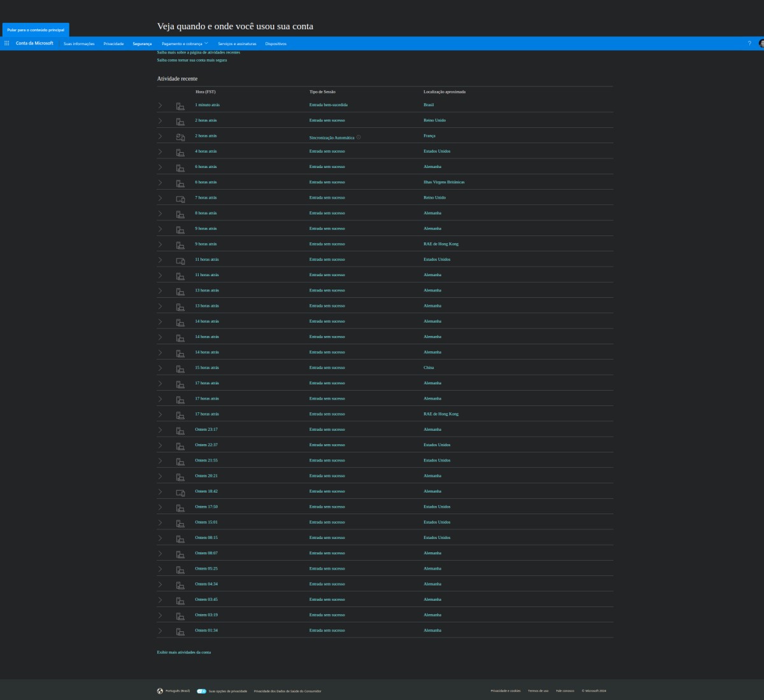
Task: Click the device icon for China entry
Action: (180, 368)
